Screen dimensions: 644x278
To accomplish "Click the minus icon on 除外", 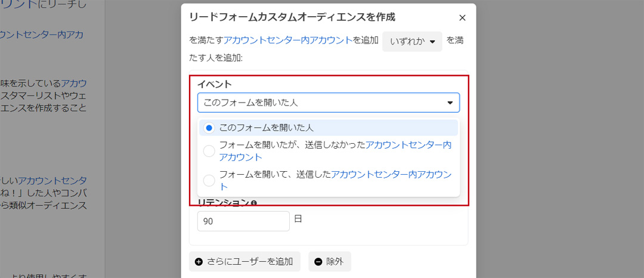I will [x=318, y=261].
